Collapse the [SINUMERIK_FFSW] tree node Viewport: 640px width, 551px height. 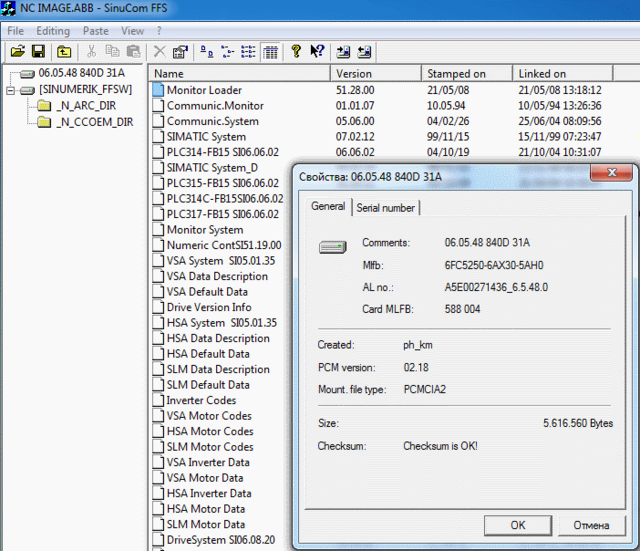[x=11, y=90]
